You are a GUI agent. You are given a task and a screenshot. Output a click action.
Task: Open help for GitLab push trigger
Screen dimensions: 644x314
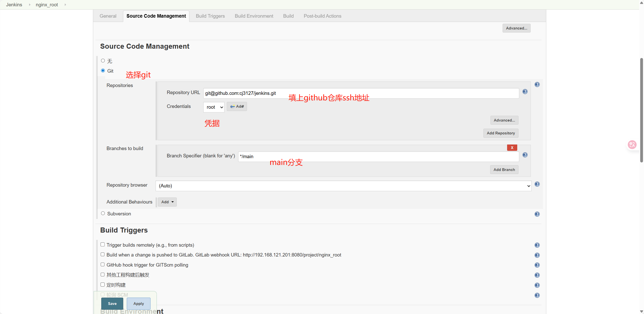click(537, 255)
